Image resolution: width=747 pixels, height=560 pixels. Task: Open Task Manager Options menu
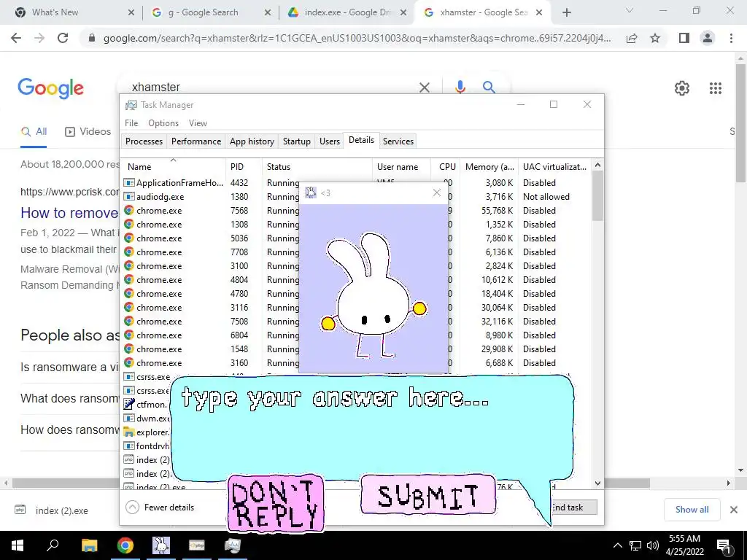tap(163, 122)
